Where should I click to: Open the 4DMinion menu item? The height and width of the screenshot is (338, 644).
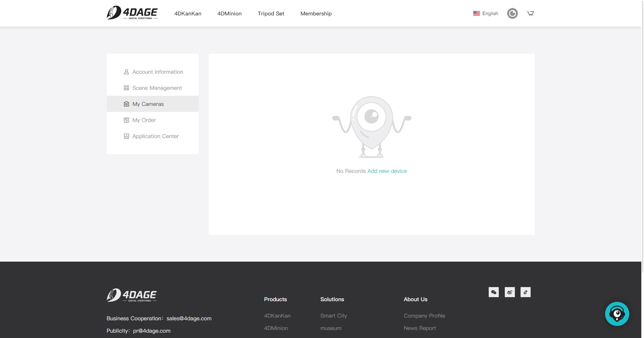tap(229, 14)
